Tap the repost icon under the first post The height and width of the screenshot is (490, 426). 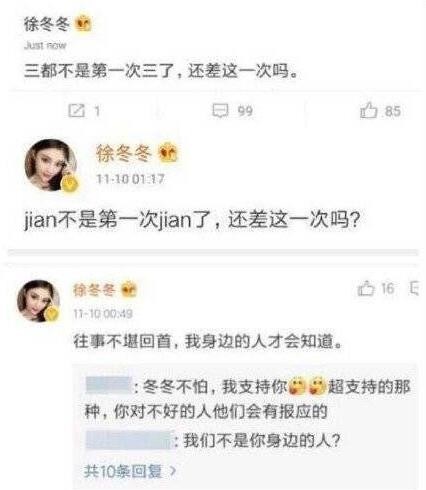(x=76, y=110)
